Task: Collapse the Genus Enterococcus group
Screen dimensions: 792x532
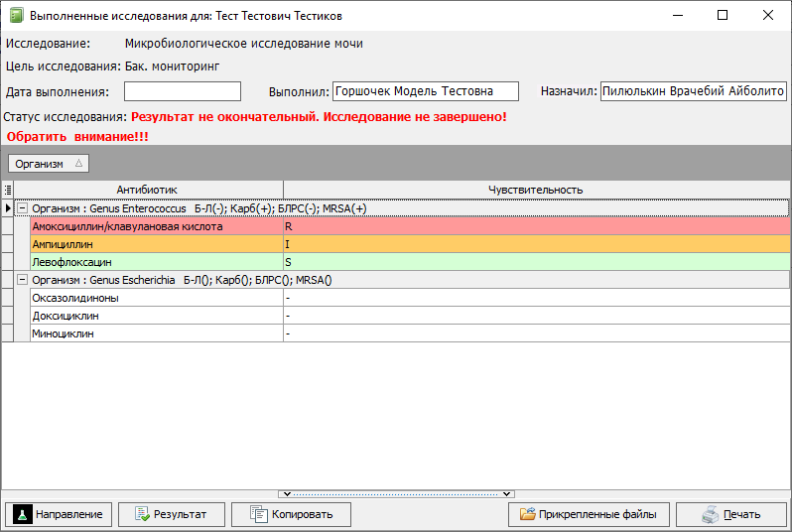Action: (23, 208)
